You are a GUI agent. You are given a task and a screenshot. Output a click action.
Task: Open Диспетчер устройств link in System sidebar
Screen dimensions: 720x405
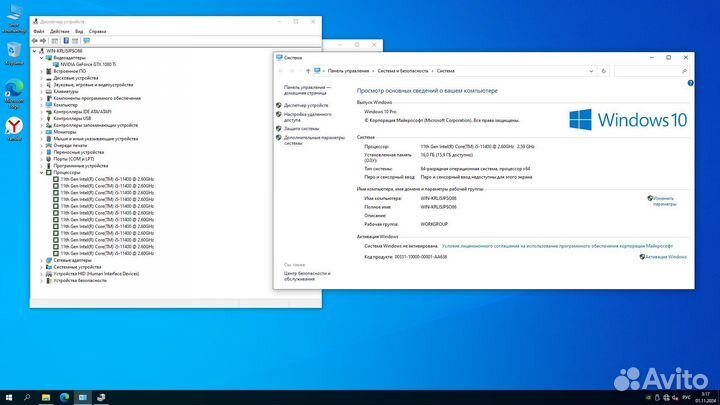(306, 105)
